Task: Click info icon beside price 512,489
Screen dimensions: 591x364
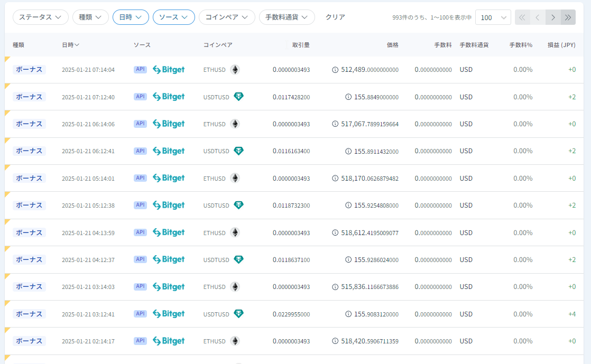Action: coord(335,70)
